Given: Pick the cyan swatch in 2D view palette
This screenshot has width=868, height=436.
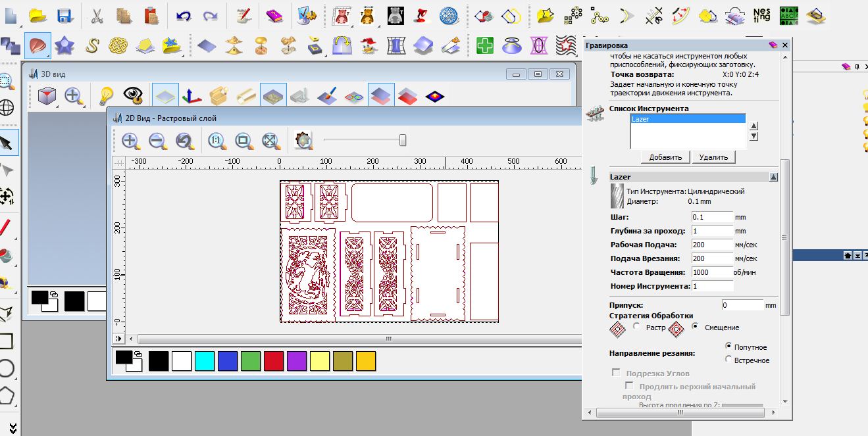Looking at the screenshot, I should pos(205,361).
